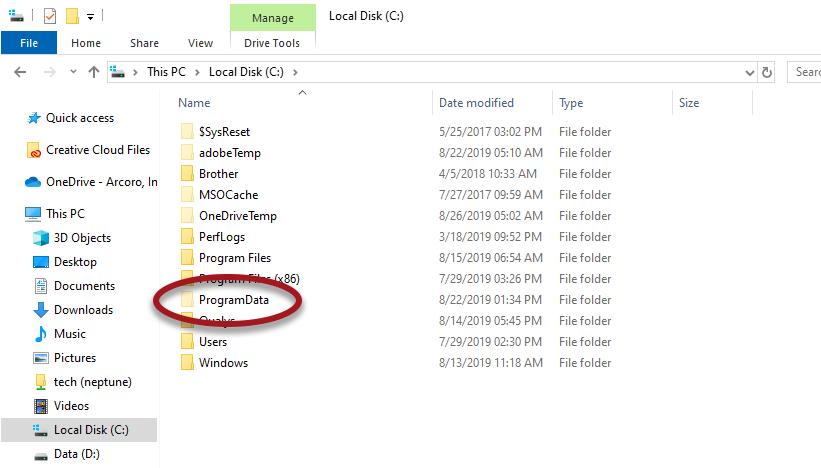Click Local Disk (C:) breadcrumb in address bar
This screenshot has width=821, height=468.
246,72
